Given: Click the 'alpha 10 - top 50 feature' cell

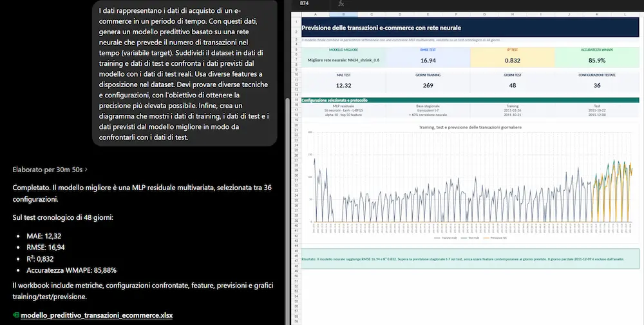Looking at the screenshot, I should tap(343, 115).
